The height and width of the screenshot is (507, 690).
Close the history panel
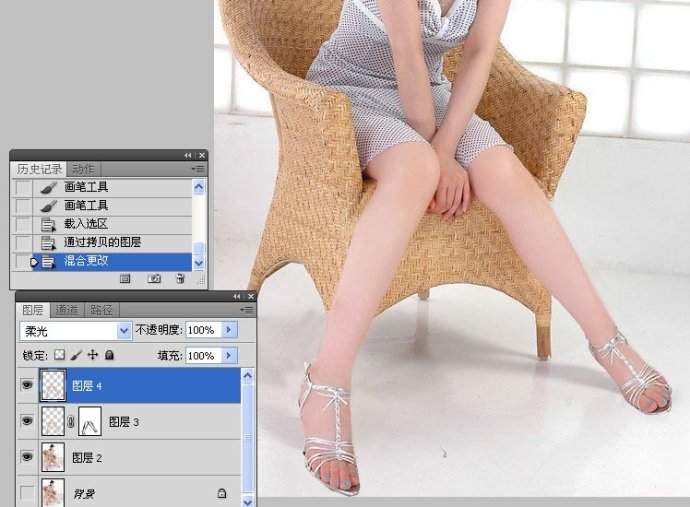coord(202,155)
